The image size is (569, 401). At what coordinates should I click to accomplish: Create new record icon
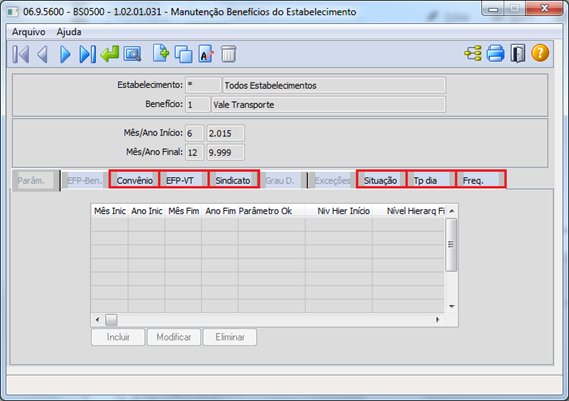click(x=161, y=53)
